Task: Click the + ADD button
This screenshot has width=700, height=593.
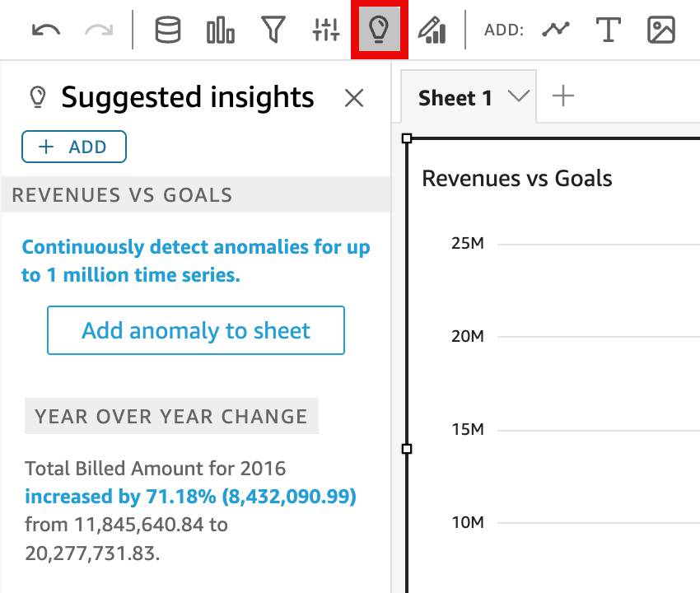Action: click(74, 147)
